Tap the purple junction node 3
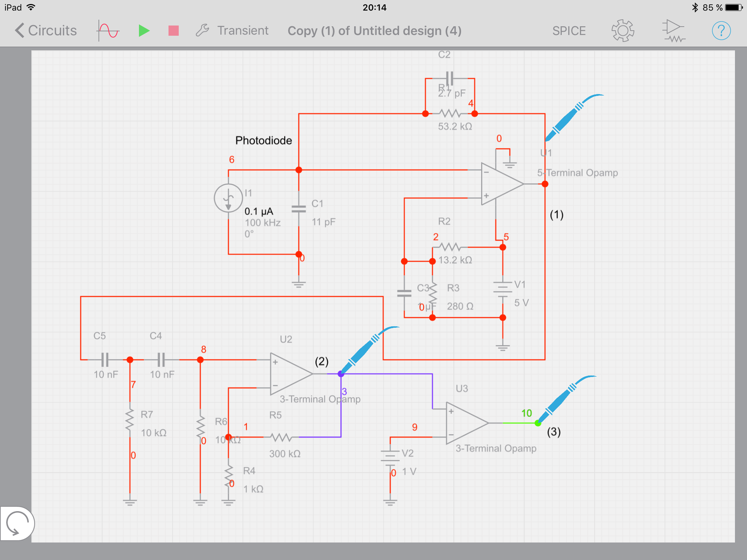This screenshot has width=747, height=560. point(341,374)
